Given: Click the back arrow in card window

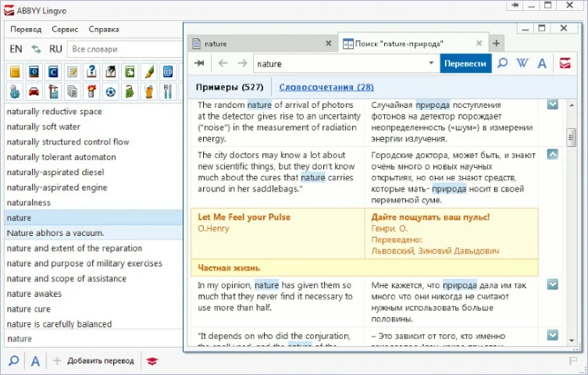Looking at the screenshot, I should (x=223, y=63).
